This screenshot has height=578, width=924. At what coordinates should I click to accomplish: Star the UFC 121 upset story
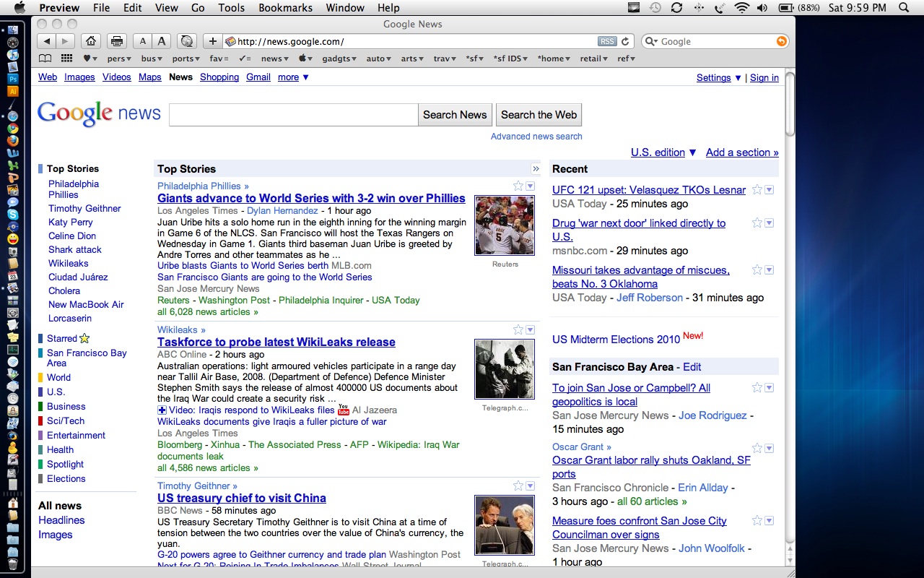(x=757, y=190)
